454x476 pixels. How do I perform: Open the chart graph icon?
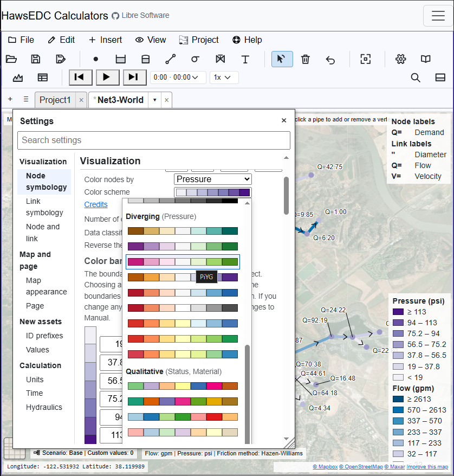click(17, 78)
